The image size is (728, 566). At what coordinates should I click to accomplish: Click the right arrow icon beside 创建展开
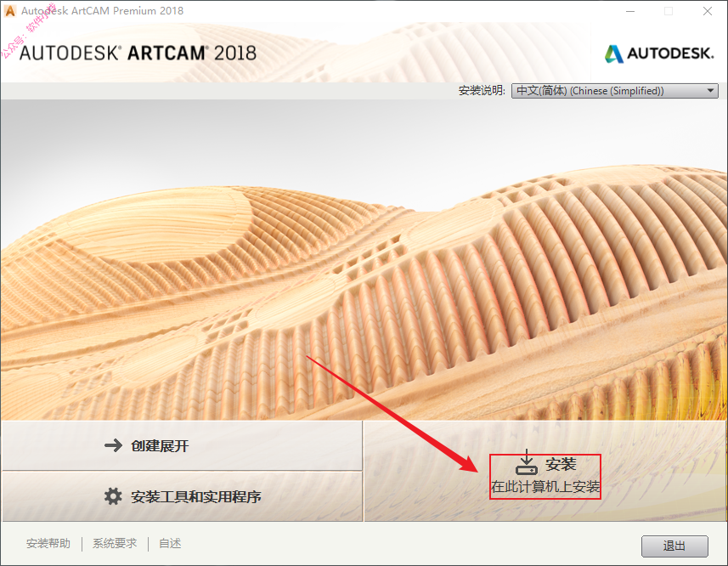coord(113,445)
